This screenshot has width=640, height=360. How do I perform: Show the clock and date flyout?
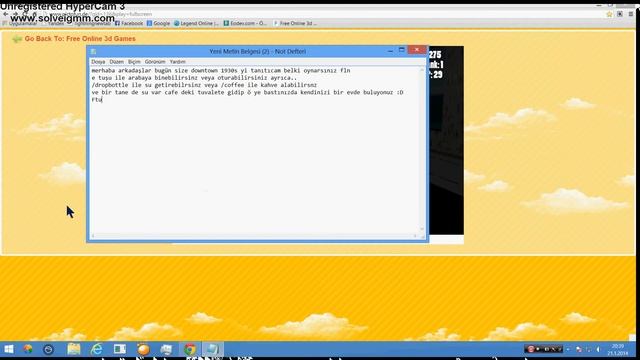(618, 350)
